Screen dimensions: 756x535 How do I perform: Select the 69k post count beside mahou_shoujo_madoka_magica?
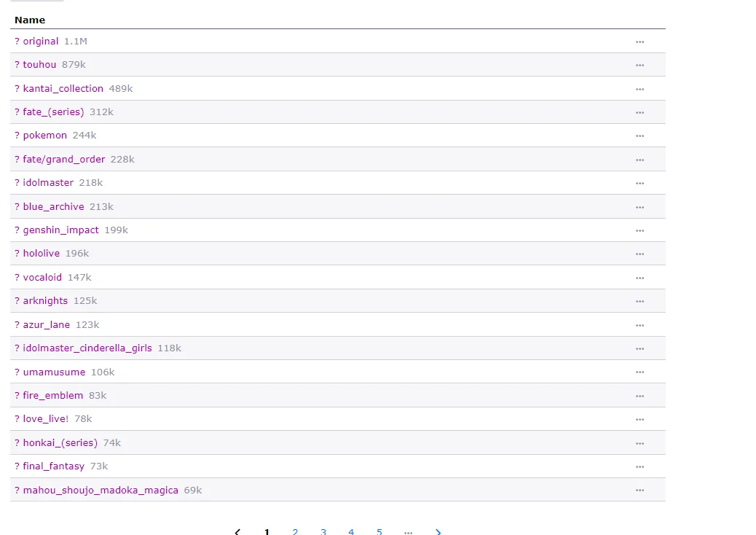coord(193,490)
